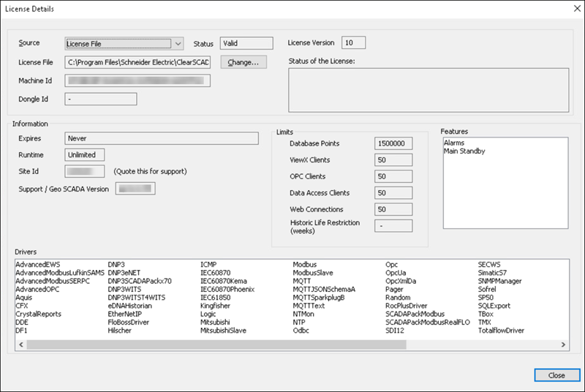Click the Expires field showing Never
The image size is (585, 392).
tap(161, 138)
